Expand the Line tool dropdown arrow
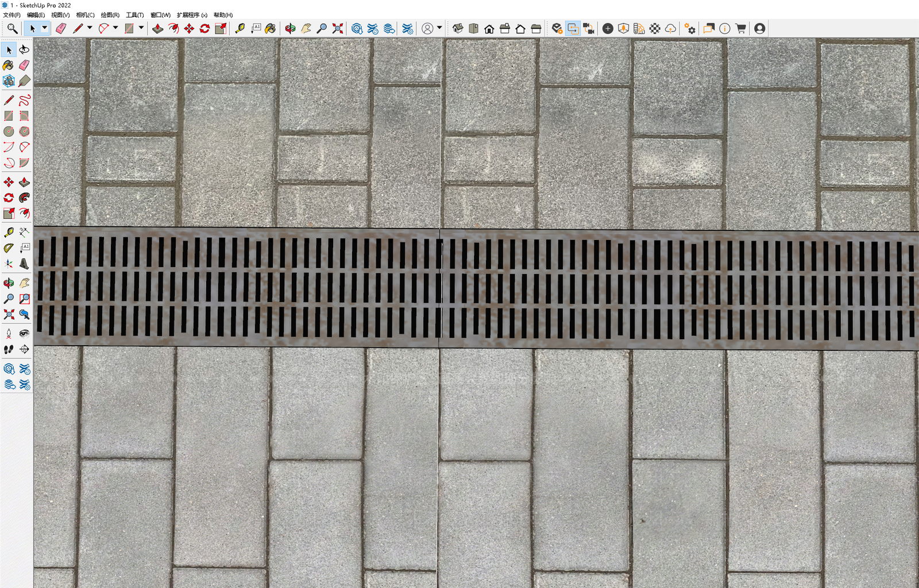Screen dimensions: 919x588 [90, 28]
